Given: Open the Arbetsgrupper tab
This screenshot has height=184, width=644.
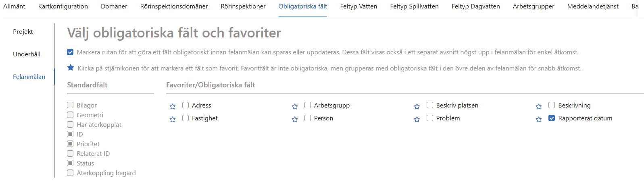Looking at the screenshot, I should (533, 6).
